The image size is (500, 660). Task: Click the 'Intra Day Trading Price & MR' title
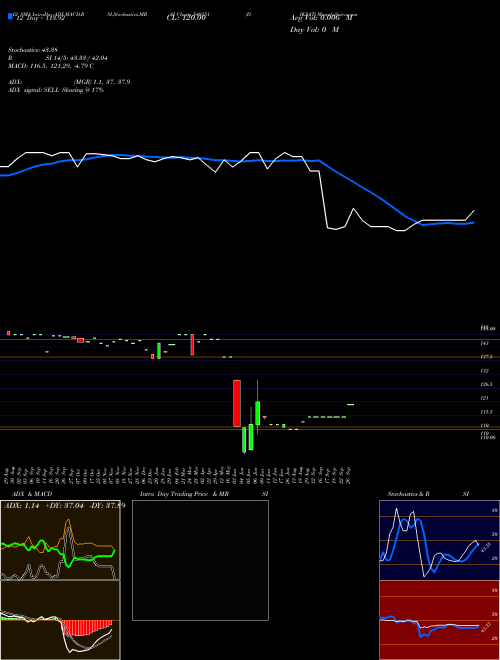point(184,494)
